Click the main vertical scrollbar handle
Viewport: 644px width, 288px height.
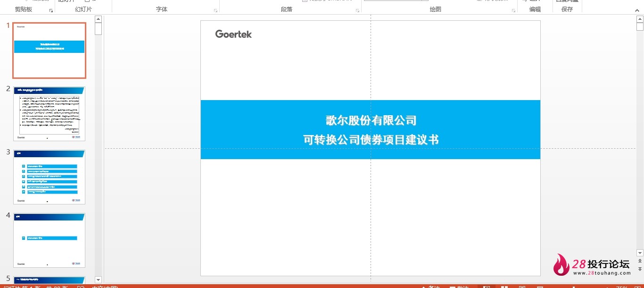coord(640,26)
